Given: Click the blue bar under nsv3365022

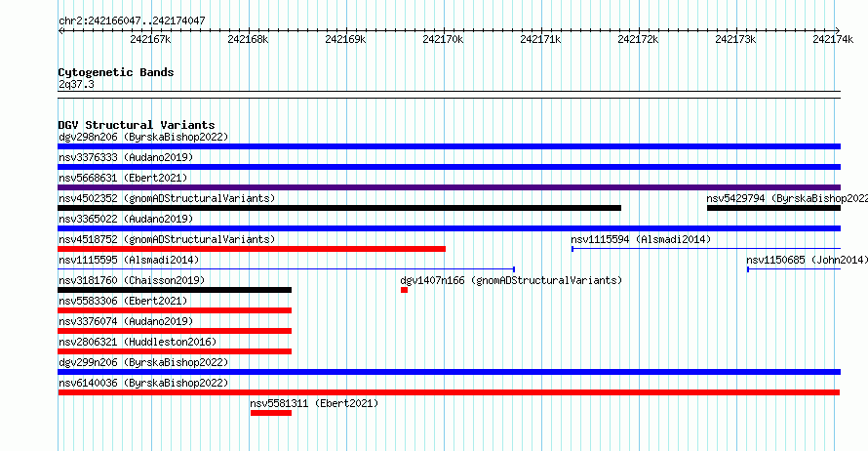Looking at the screenshot, I should coord(449,228).
